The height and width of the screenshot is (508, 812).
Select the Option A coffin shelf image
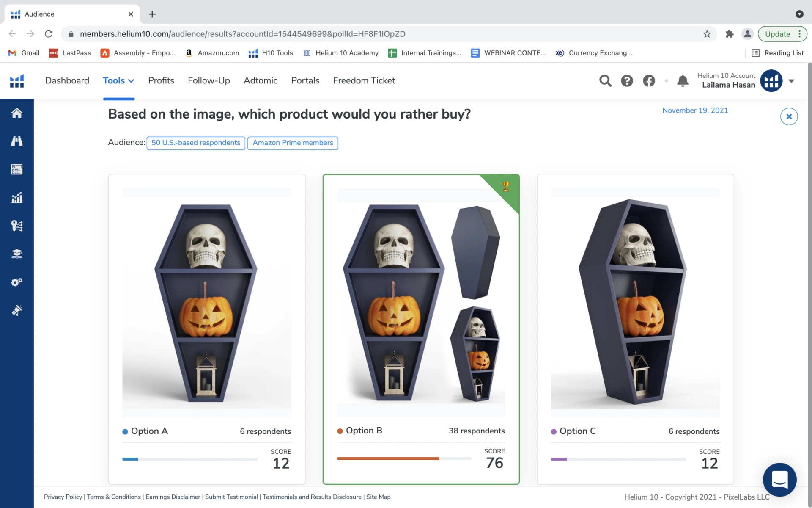[x=206, y=303]
